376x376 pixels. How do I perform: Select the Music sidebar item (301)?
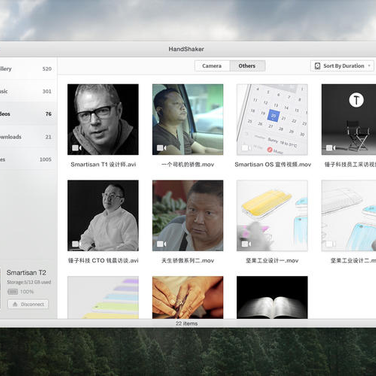point(28,91)
